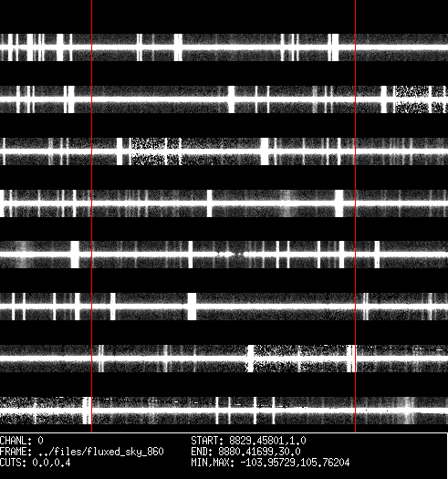Click the thick bright line near the first strip's center
This screenshot has height=479, width=448.
[x=178, y=47]
